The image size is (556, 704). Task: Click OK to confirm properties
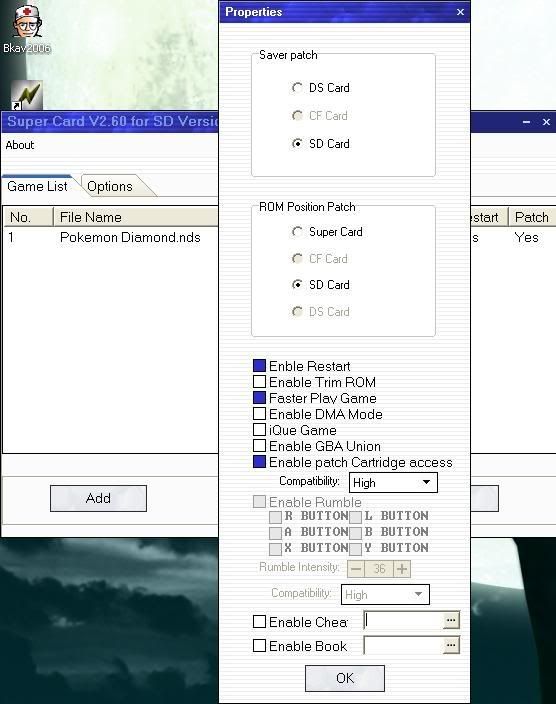(x=345, y=678)
